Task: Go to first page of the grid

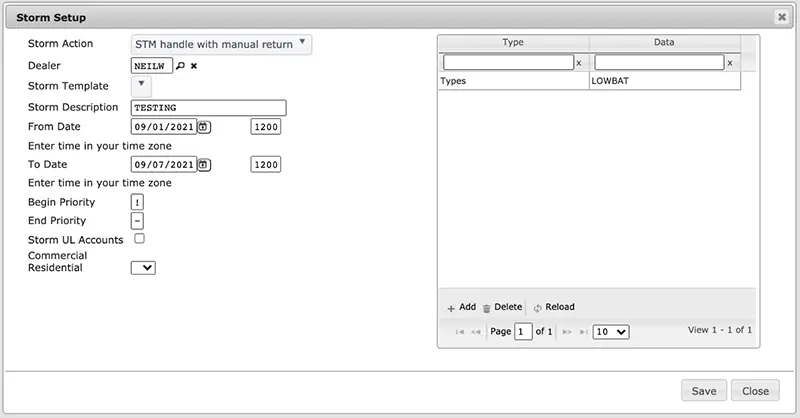Action: (460, 332)
